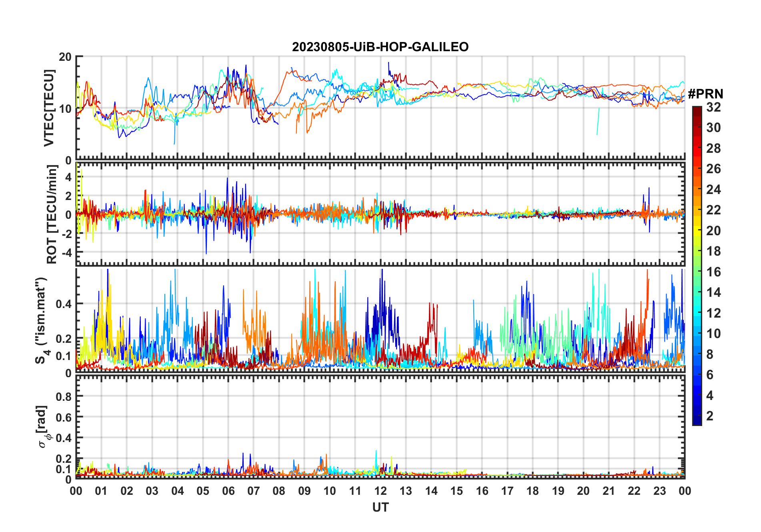761x532 pixels.
Task: Click the blue ROT spike near 22:30 UT
Action: pos(649,210)
